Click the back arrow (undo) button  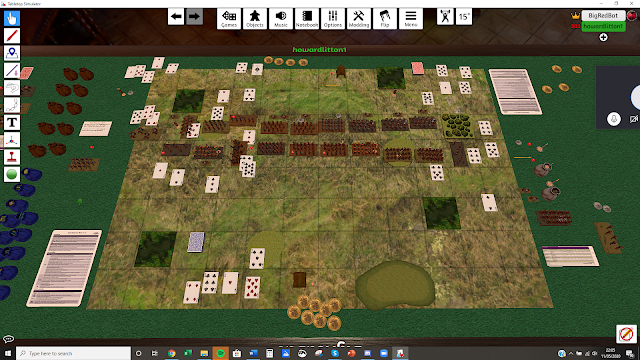[x=176, y=17]
